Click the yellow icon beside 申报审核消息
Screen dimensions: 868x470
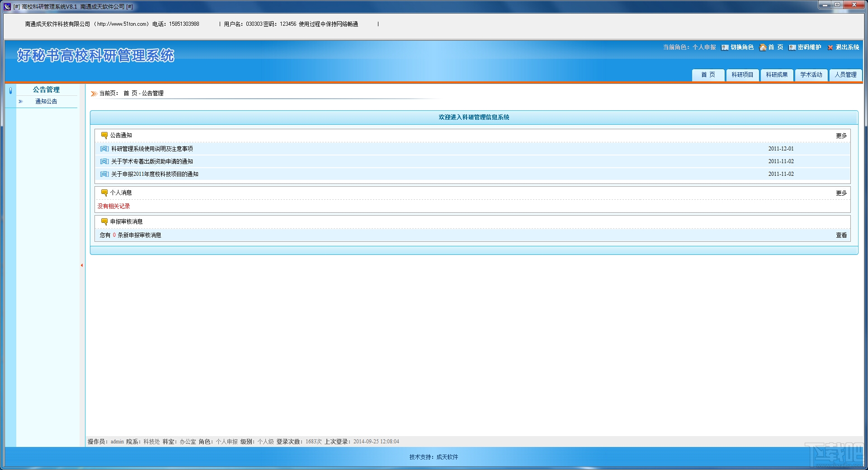click(x=104, y=221)
